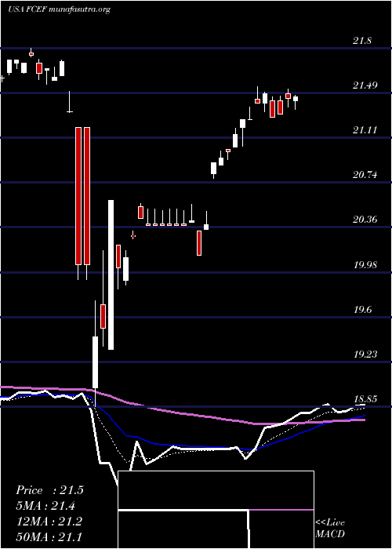
Task: Click the '5MA : 21.4' readout
Action: pos(45,506)
